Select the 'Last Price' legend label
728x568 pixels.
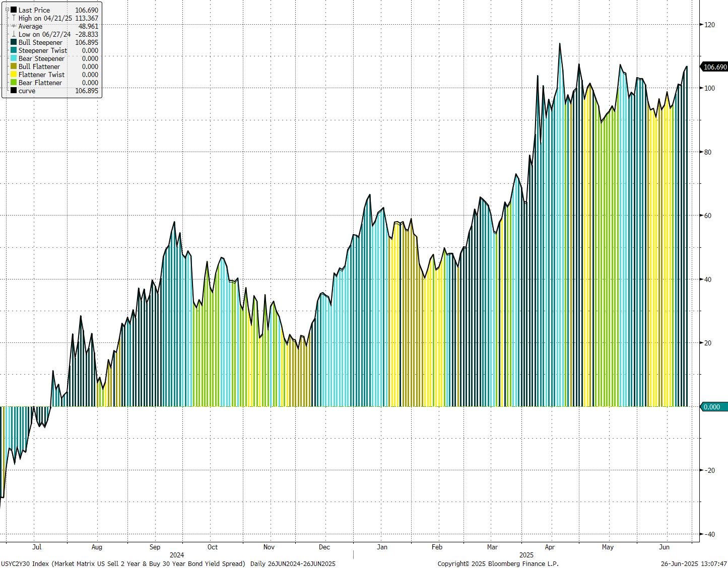click(x=34, y=10)
